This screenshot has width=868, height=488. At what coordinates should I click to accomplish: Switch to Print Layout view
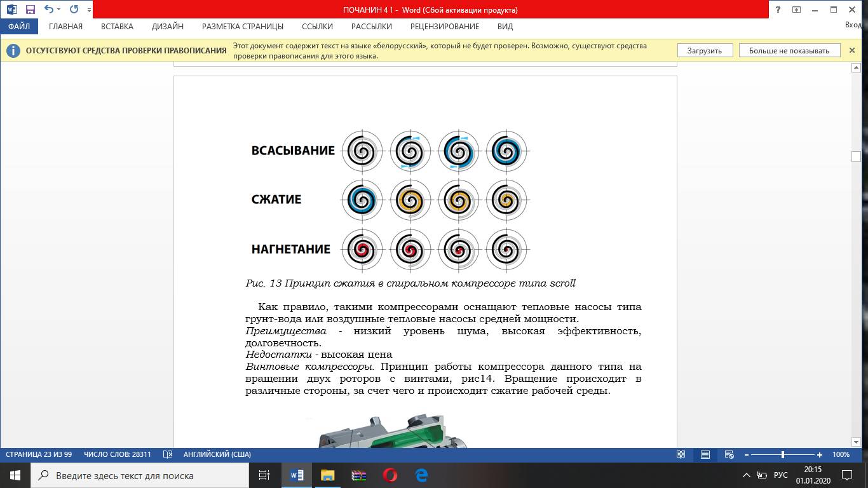(705, 454)
